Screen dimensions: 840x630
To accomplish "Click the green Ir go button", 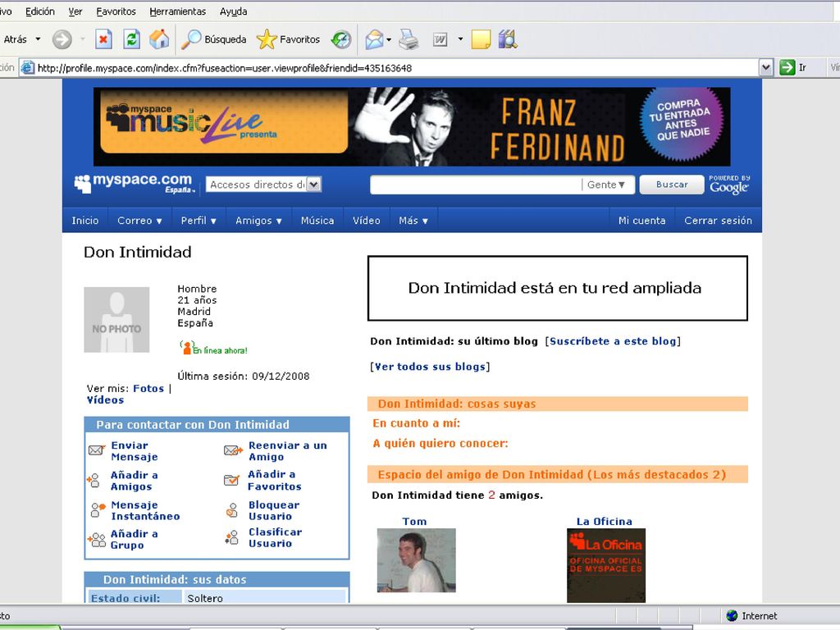I will click(793, 67).
